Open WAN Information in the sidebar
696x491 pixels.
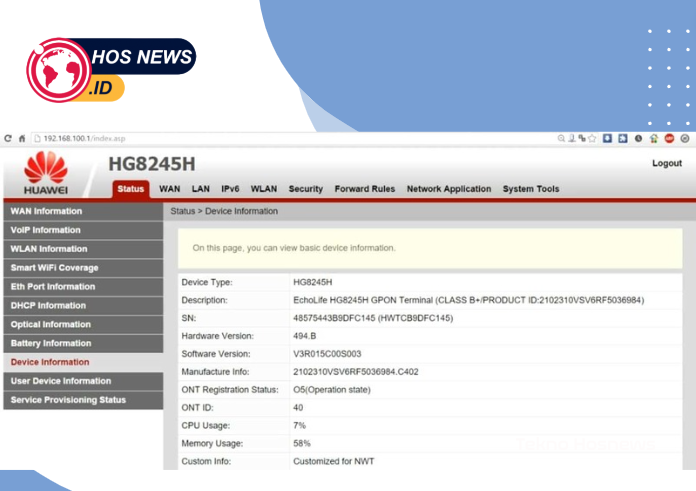point(47,211)
